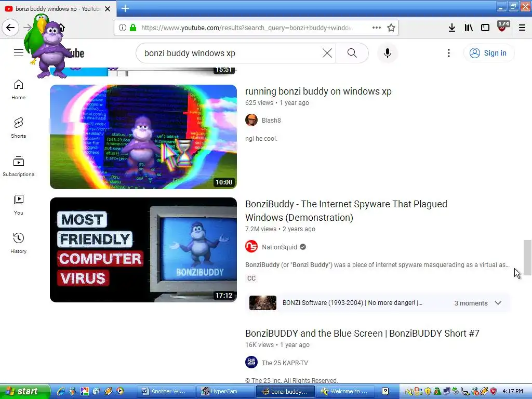The image size is (532, 399).
Task: Search with your voice microphone button
Action: (x=387, y=54)
